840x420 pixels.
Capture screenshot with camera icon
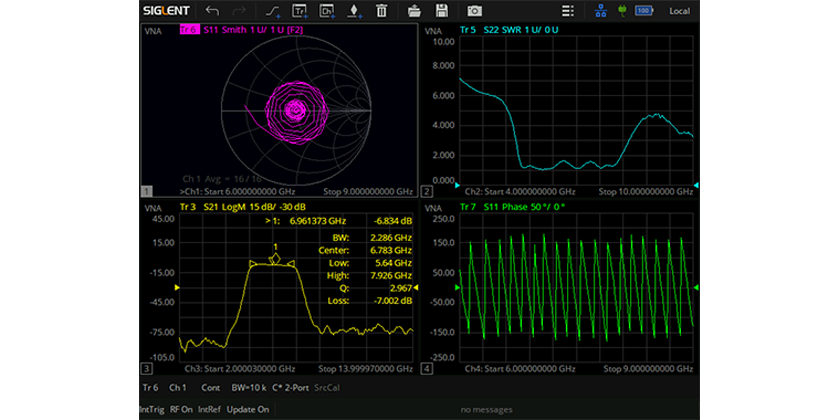474,11
